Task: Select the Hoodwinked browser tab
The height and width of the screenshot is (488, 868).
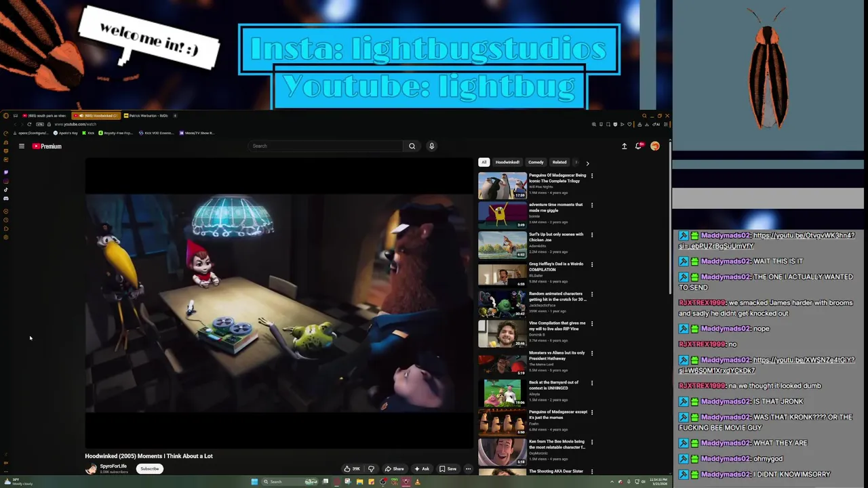Action: pyautogui.click(x=96, y=116)
